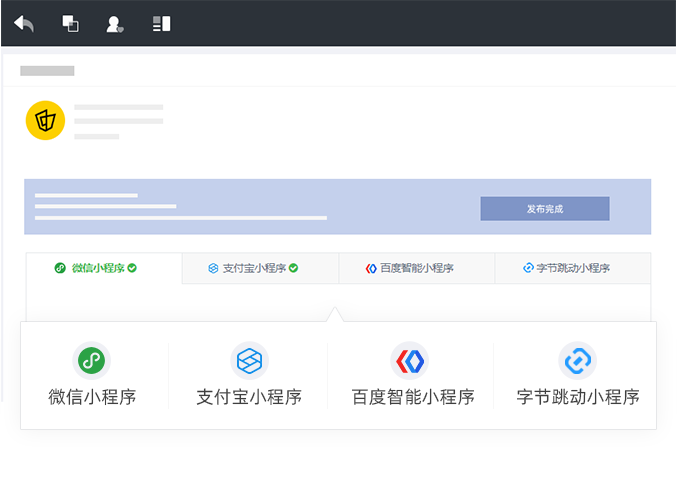Click the back arrow in the top toolbar
677x487 pixels.
click(24, 23)
